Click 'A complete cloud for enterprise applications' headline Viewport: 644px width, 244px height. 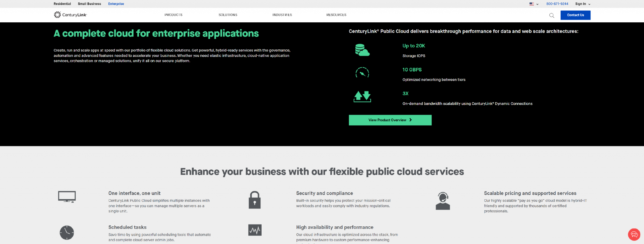pos(156,34)
